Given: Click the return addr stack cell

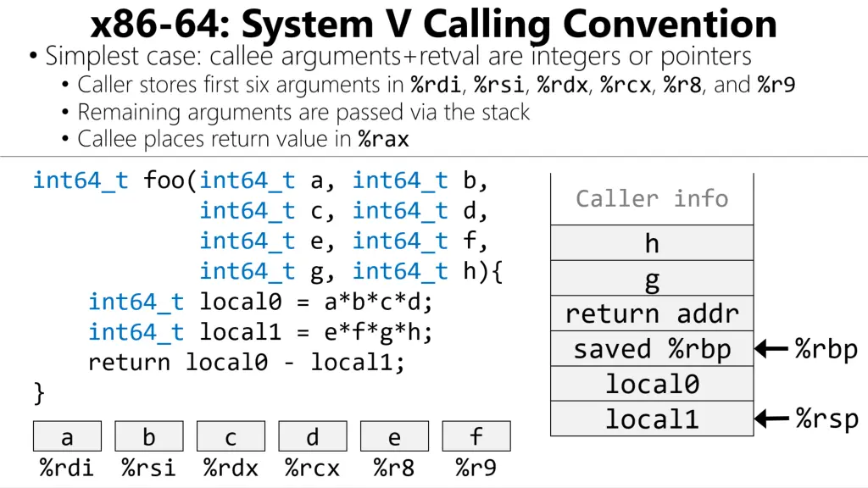Looking at the screenshot, I should click(652, 314).
